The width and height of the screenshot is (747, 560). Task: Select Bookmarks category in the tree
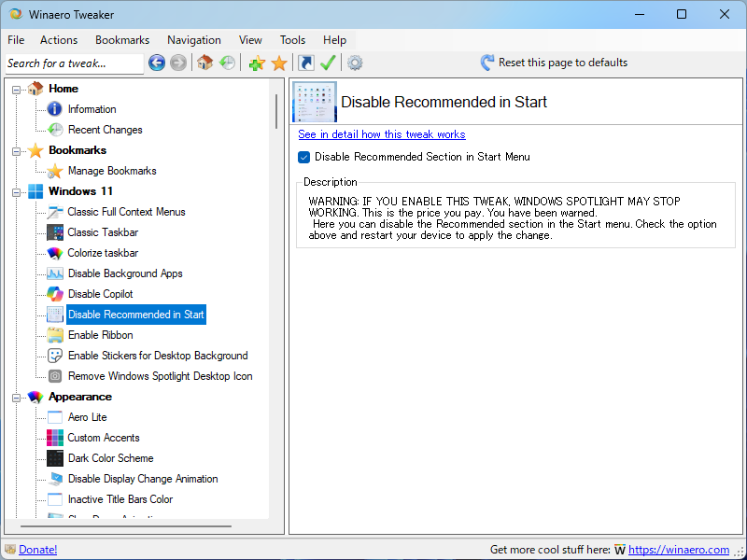(x=78, y=150)
